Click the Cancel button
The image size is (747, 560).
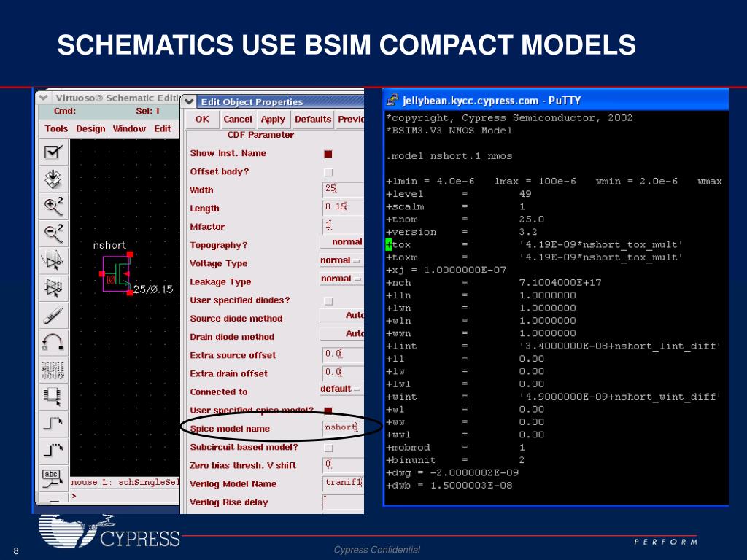click(x=238, y=119)
